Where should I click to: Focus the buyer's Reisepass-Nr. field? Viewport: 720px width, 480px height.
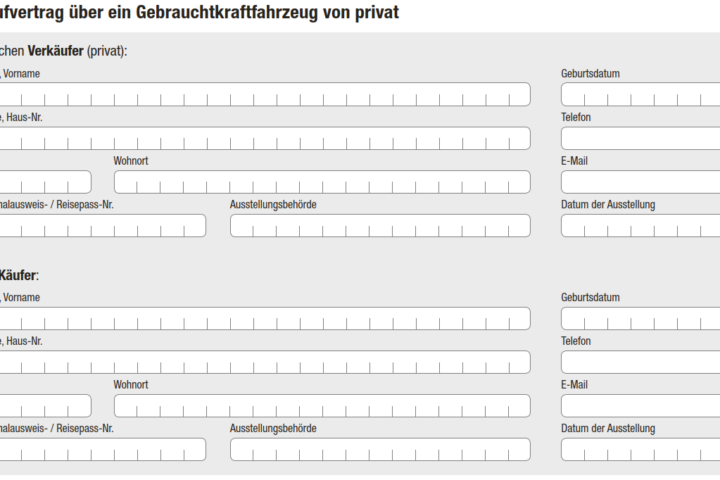[x=102, y=450]
